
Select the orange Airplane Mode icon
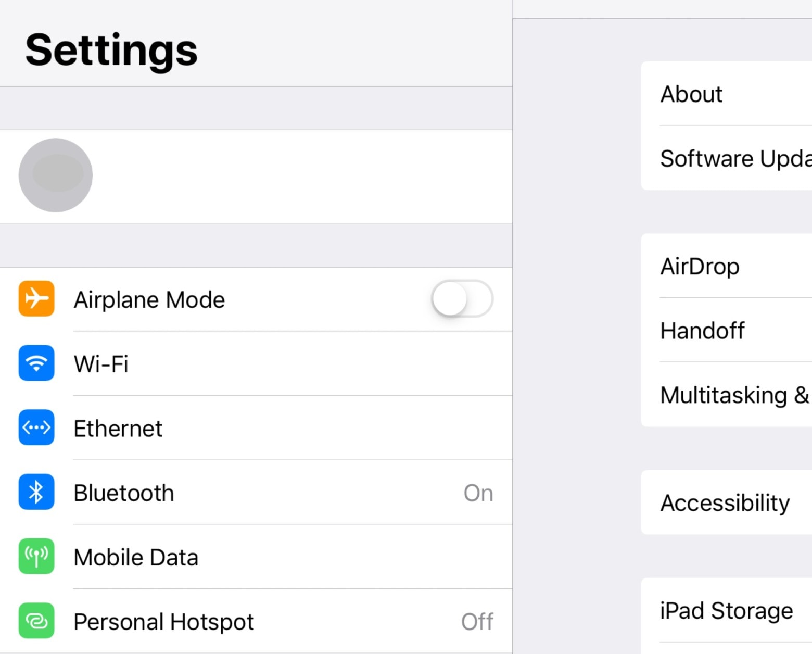pyautogui.click(x=36, y=299)
